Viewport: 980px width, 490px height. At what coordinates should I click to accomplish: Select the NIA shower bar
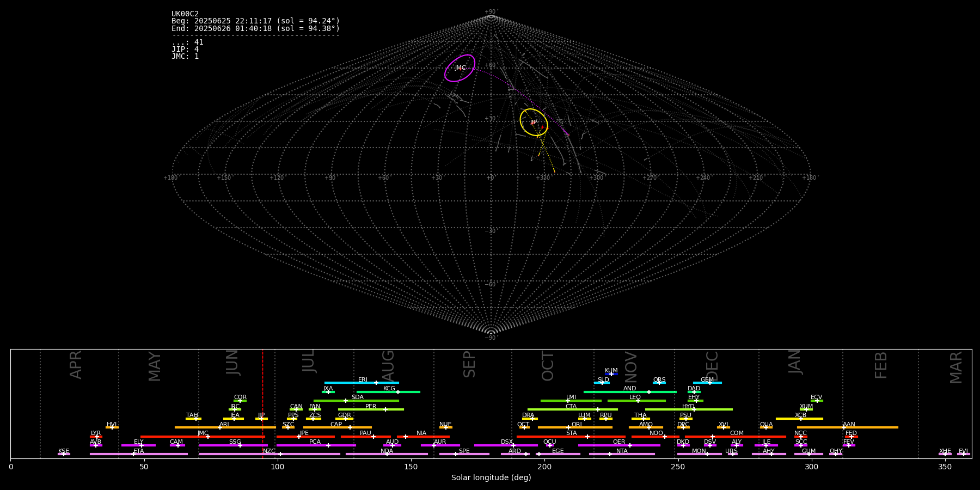coord(423,436)
